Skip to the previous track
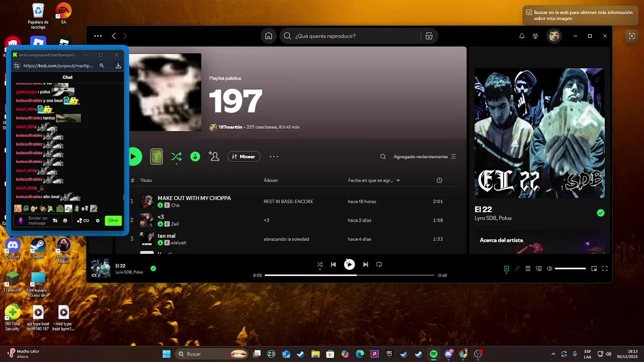Image resolution: width=644 pixels, height=362 pixels. [x=333, y=264]
